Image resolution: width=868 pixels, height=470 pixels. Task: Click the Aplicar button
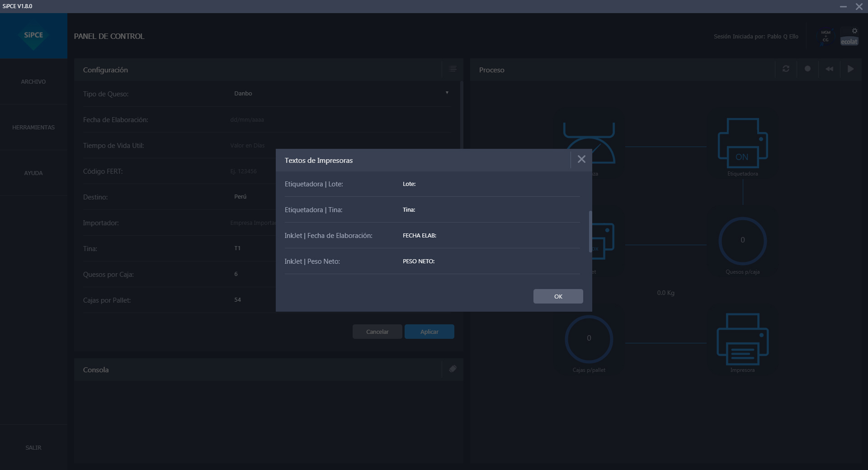coord(429,332)
